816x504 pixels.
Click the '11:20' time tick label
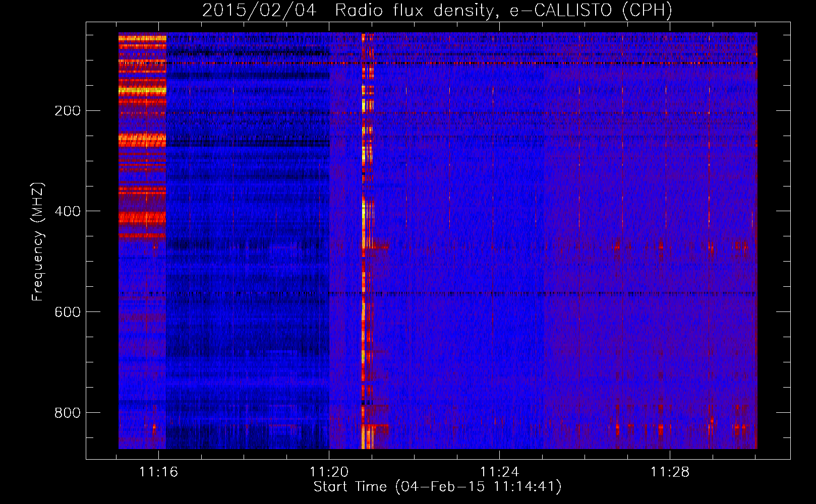[x=329, y=472]
